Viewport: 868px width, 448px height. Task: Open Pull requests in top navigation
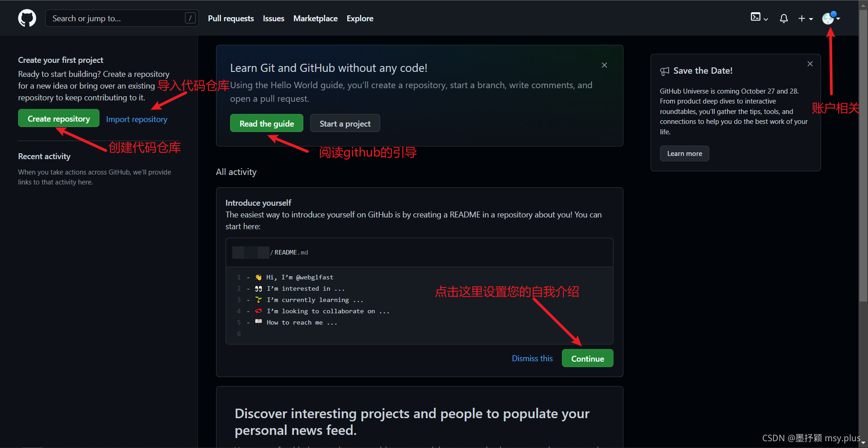pyautogui.click(x=231, y=19)
